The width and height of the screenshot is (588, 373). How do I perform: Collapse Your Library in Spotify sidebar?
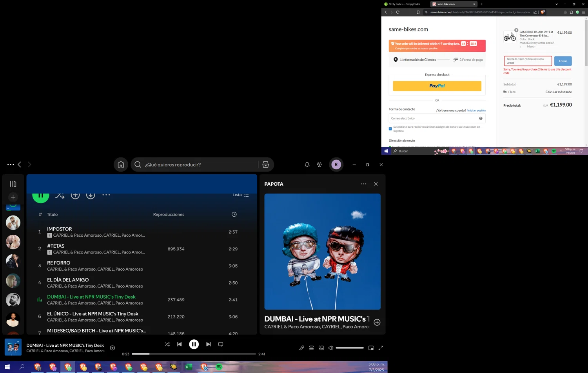(x=13, y=184)
